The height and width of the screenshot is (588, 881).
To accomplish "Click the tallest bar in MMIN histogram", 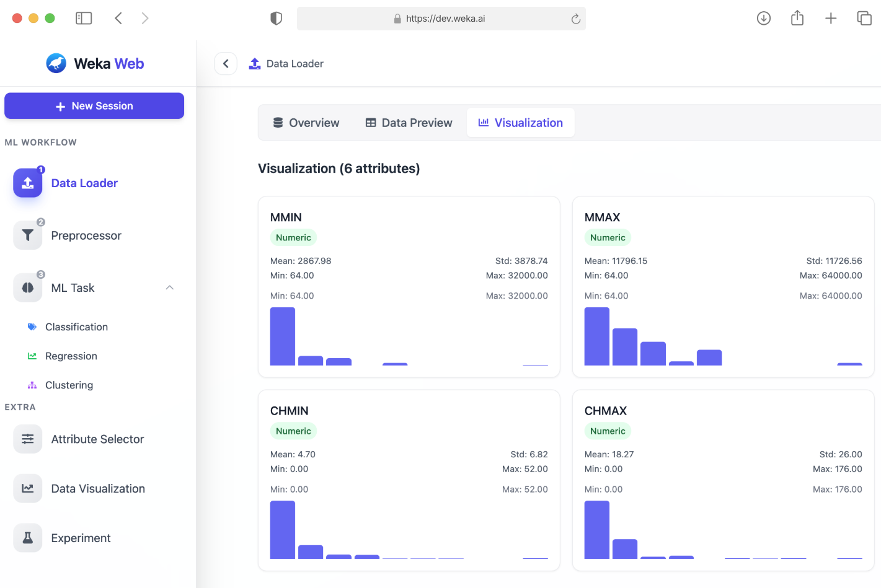I will [x=283, y=336].
